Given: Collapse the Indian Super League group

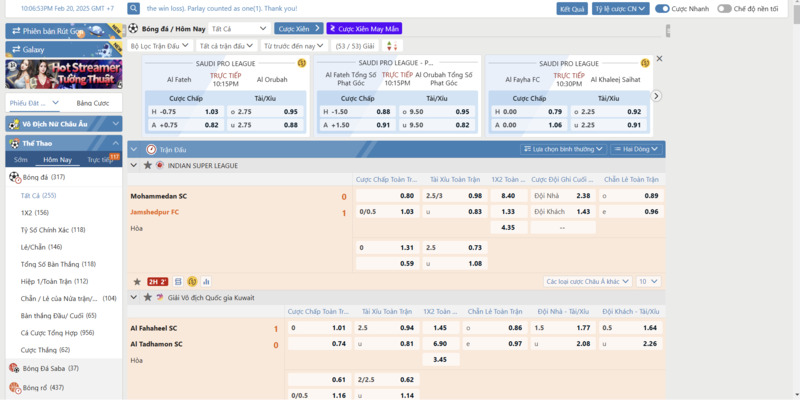Looking at the screenshot, I should click(x=134, y=165).
